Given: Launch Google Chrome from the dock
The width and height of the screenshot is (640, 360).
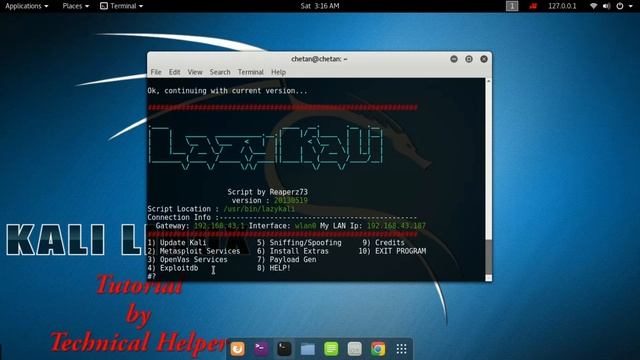Looking at the screenshot, I should (378, 349).
